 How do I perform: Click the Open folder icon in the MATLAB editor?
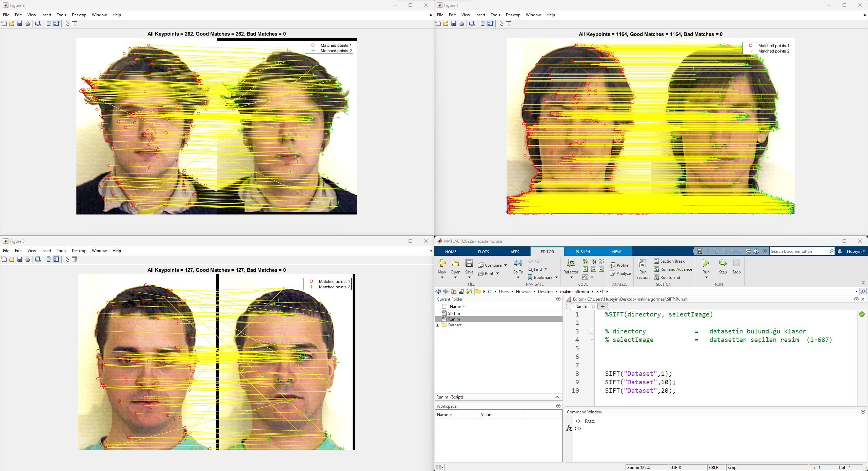(455, 263)
